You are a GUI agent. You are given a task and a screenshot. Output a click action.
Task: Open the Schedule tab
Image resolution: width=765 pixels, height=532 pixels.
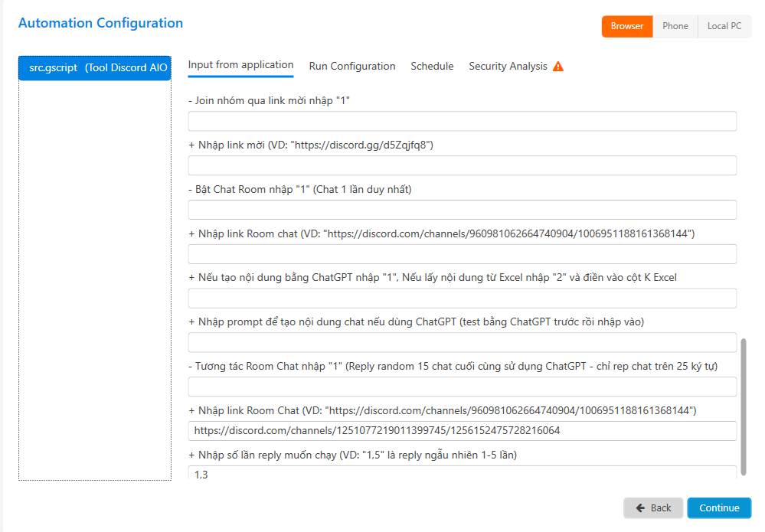pyautogui.click(x=432, y=67)
